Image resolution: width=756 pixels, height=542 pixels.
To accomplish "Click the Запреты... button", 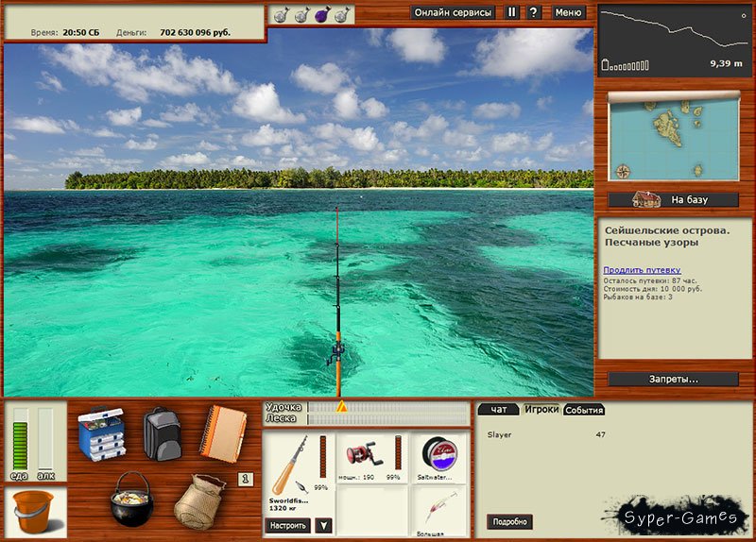I will (673, 380).
